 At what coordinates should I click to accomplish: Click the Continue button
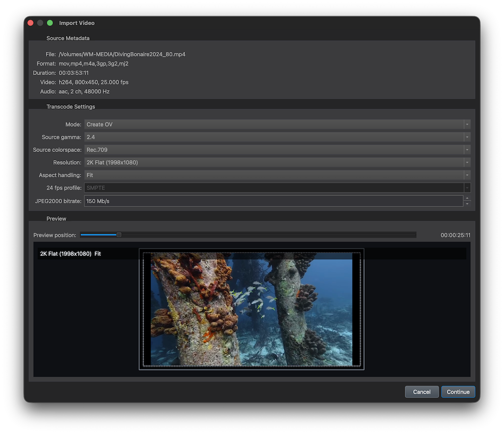[458, 392]
